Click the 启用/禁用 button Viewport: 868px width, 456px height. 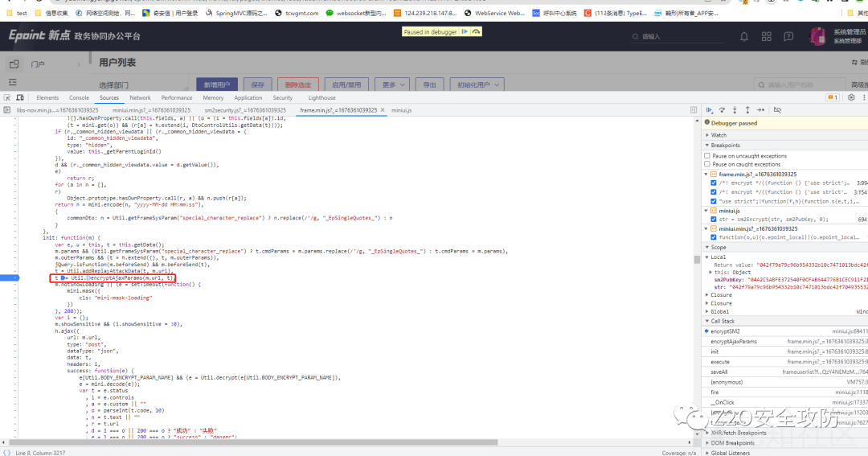pyautogui.click(x=346, y=84)
